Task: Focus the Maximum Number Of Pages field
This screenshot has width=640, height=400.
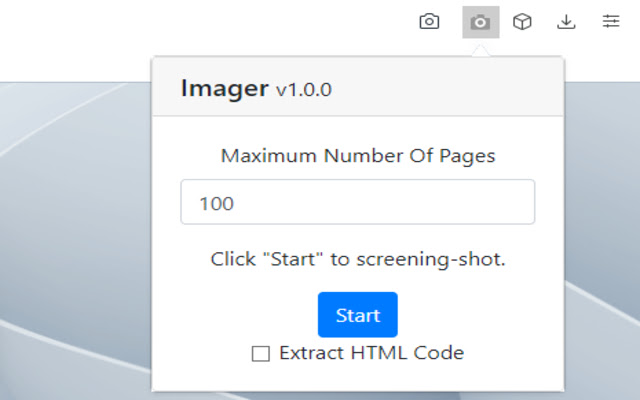Action: [x=357, y=202]
